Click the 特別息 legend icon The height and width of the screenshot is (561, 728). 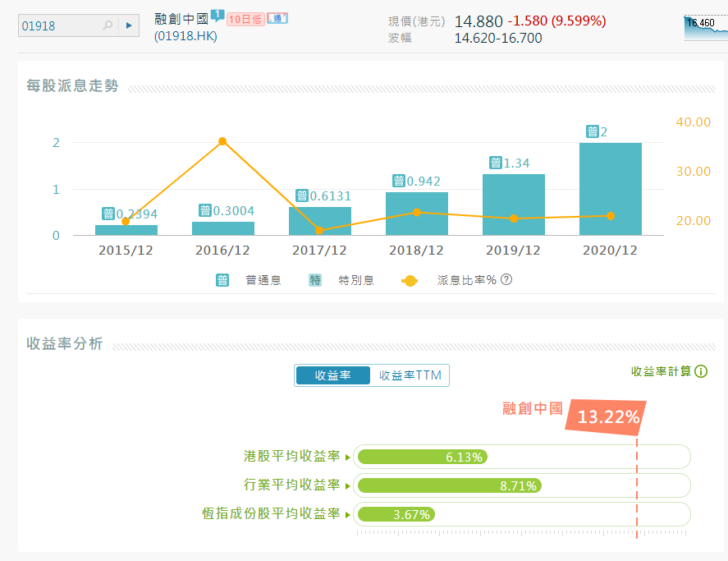pyautogui.click(x=315, y=280)
